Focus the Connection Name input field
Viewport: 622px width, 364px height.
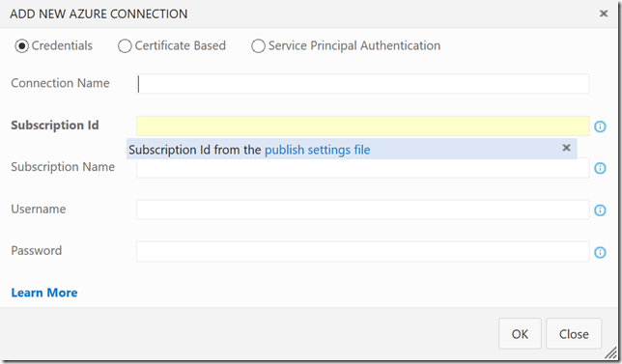(x=363, y=84)
